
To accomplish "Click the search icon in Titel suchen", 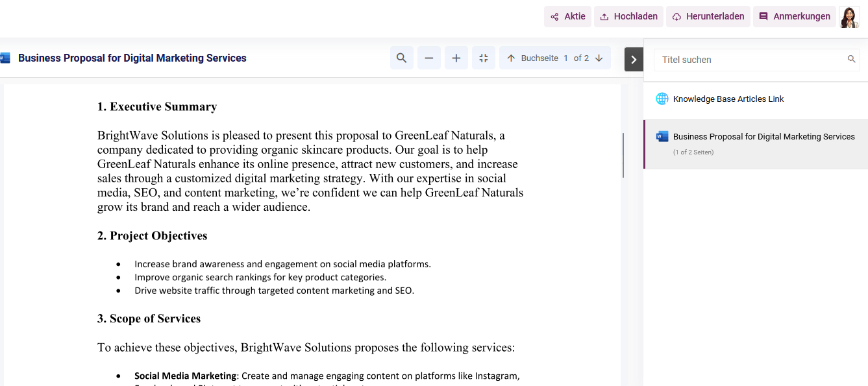I will click(852, 59).
